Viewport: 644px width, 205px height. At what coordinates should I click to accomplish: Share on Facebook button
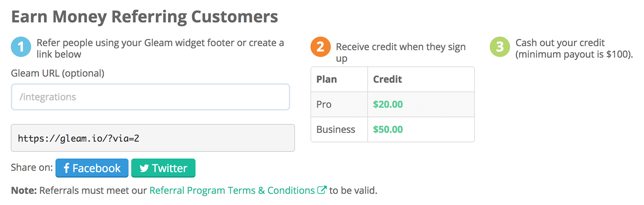[92, 168]
